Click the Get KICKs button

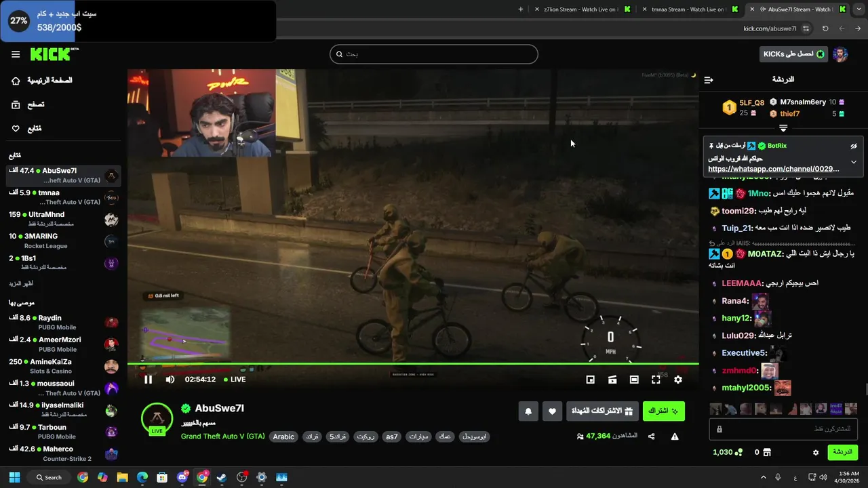click(x=793, y=54)
